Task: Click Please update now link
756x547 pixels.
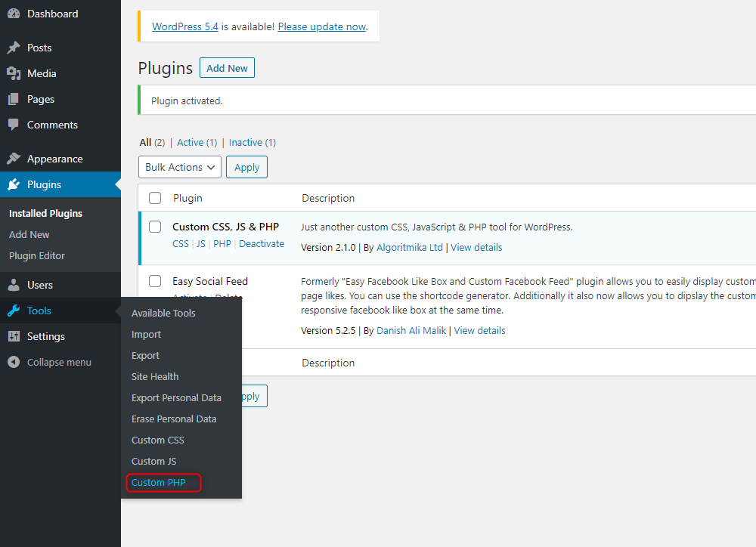Action: pos(322,26)
